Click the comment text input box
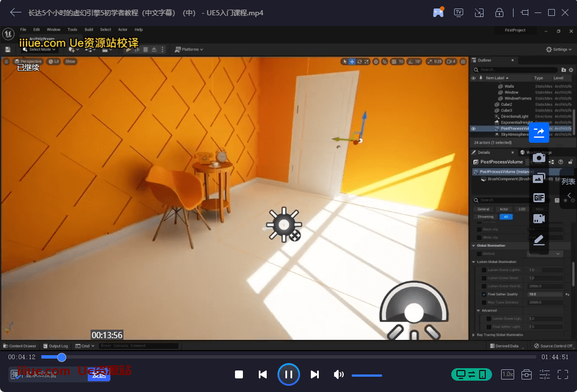This screenshot has height=392, width=577. 48,374
